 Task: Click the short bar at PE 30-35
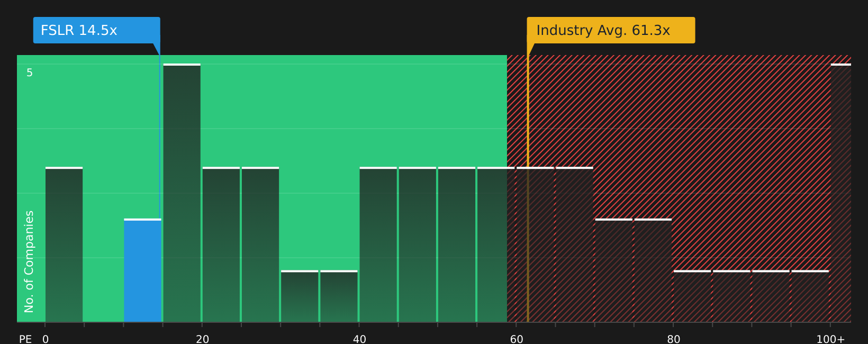click(300, 296)
